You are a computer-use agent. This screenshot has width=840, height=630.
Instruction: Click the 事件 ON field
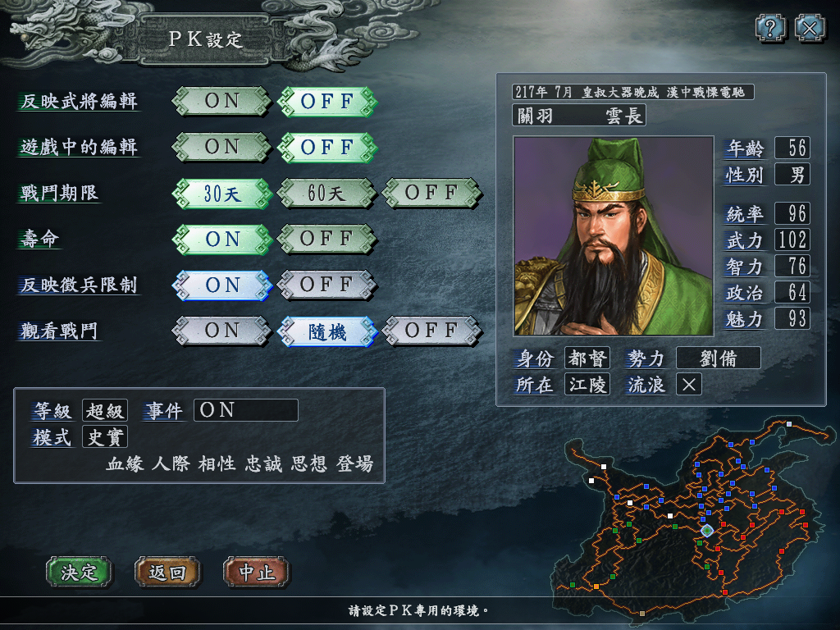tap(246, 410)
